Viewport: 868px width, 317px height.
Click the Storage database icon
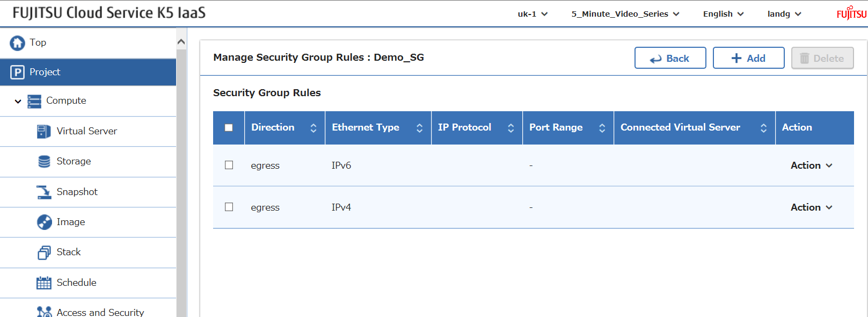44,162
